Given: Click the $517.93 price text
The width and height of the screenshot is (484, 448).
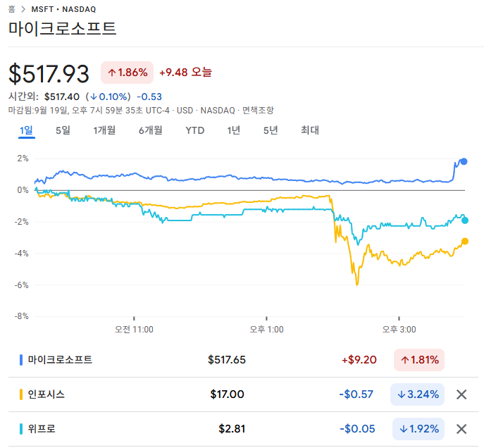Looking at the screenshot, I should 49,73.
